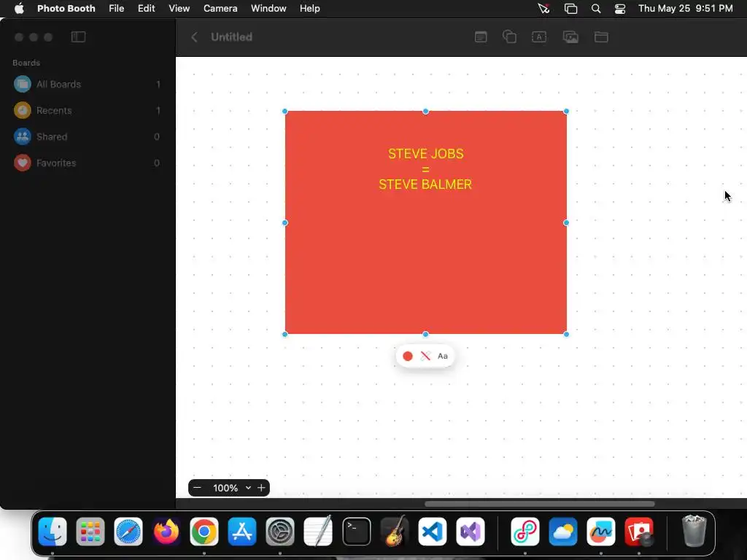Click the right-middle handle of the red shape

(566, 223)
